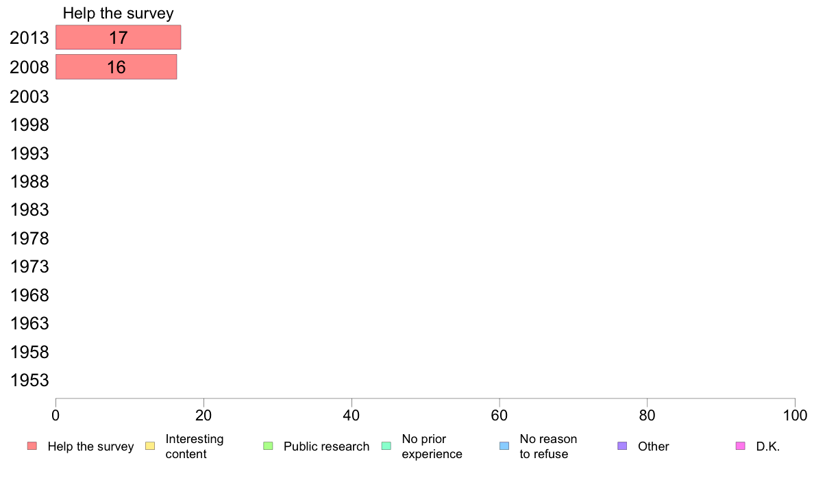This screenshot has width=814, height=504.
Task: Click the axis tick label 80
Action: (647, 415)
